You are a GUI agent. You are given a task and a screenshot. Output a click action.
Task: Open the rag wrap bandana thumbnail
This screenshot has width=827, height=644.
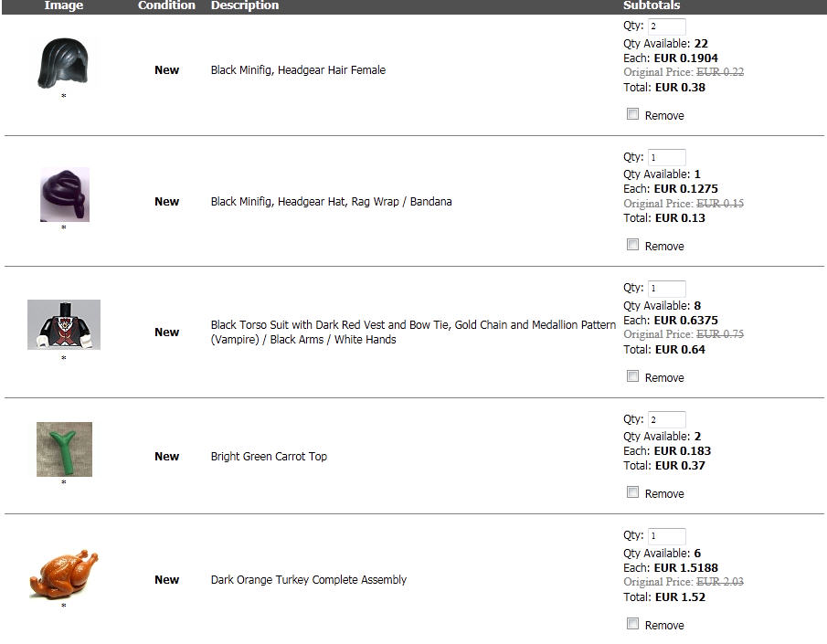click(64, 195)
